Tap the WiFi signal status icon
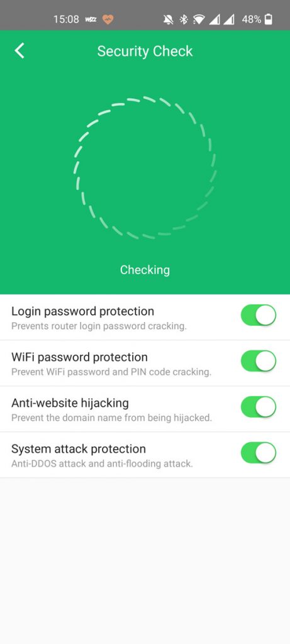The height and width of the screenshot is (644, 290). (199, 19)
